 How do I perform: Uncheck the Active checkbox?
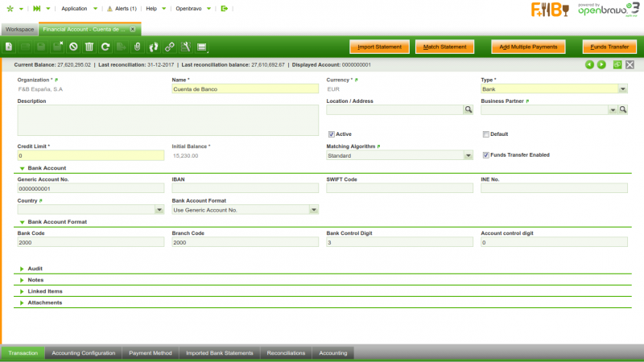pyautogui.click(x=331, y=134)
